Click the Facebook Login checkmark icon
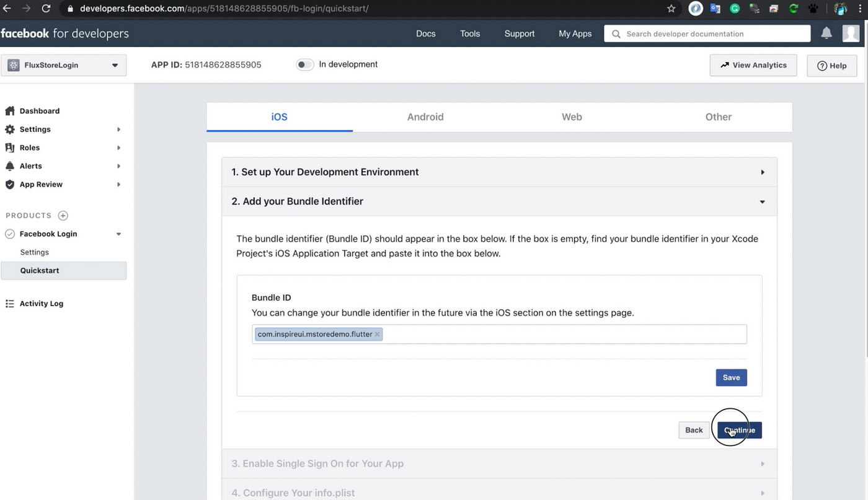The image size is (868, 500). pos(9,234)
